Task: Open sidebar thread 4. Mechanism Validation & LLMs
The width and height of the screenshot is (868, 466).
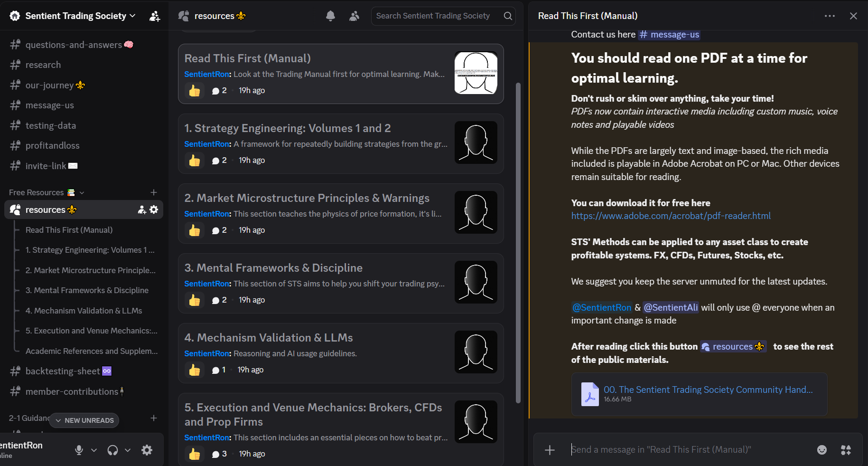Action: [84, 311]
